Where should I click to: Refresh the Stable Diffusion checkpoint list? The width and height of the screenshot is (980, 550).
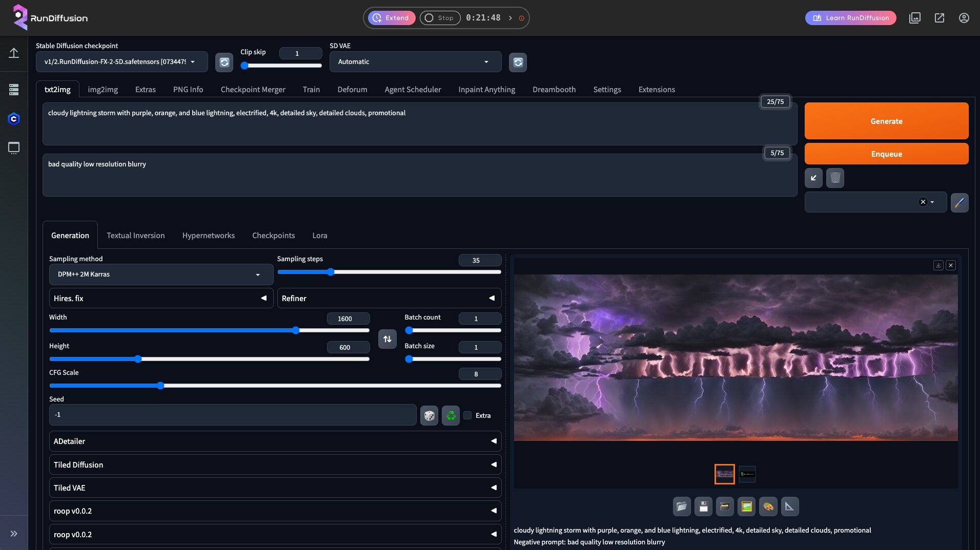[224, 62]
